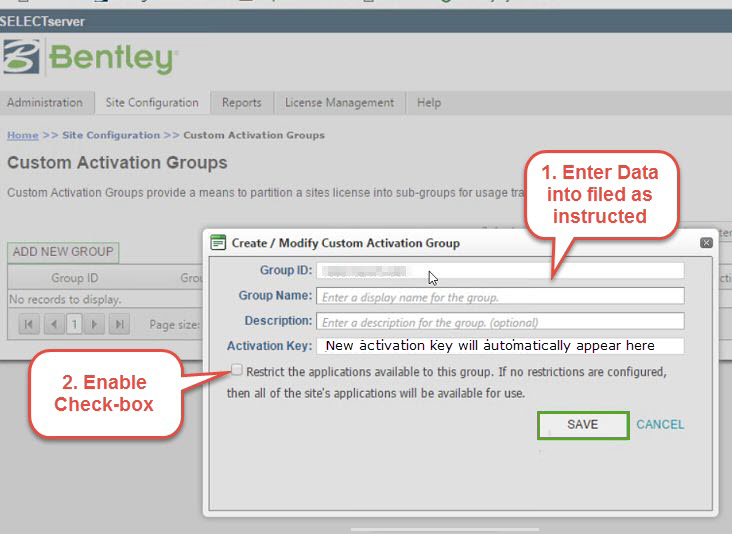
Task: Click the Bentley logo icon
Action: pyautogui.click(x=21, y=57)
